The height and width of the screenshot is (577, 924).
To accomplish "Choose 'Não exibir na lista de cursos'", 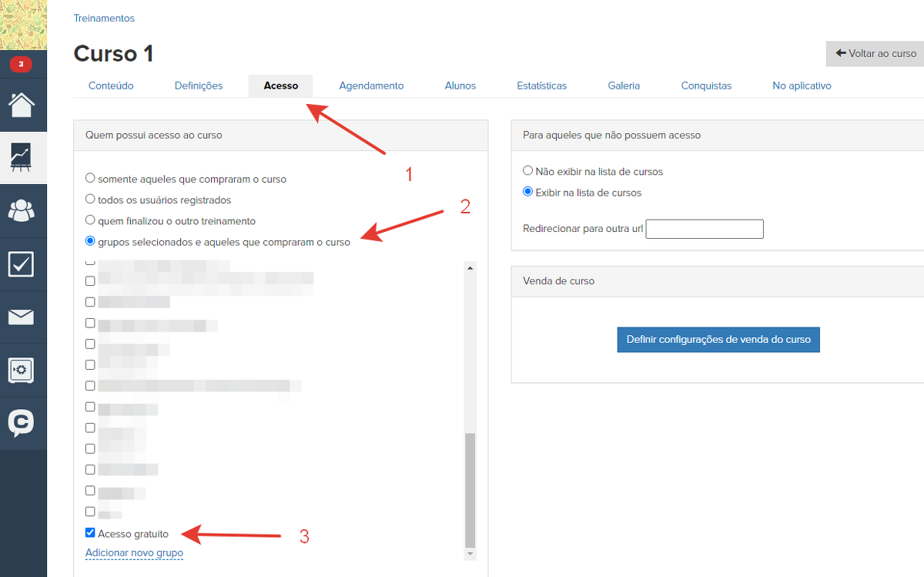I will (527, 171).
